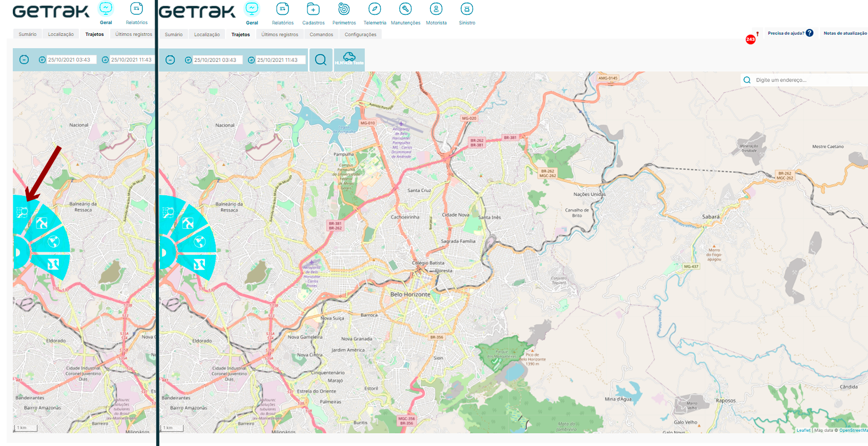Switch to Sumário tab in the right panel

(174, 34)
